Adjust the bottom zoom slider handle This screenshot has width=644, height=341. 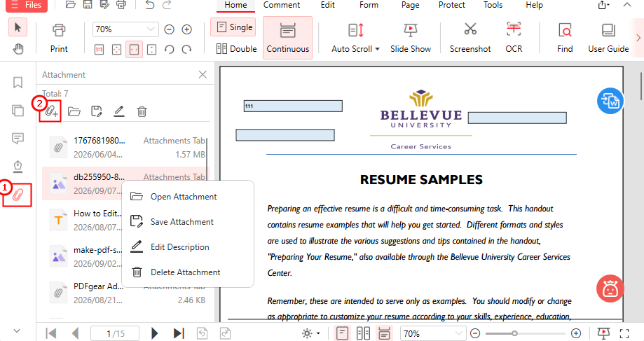[514, 333]
